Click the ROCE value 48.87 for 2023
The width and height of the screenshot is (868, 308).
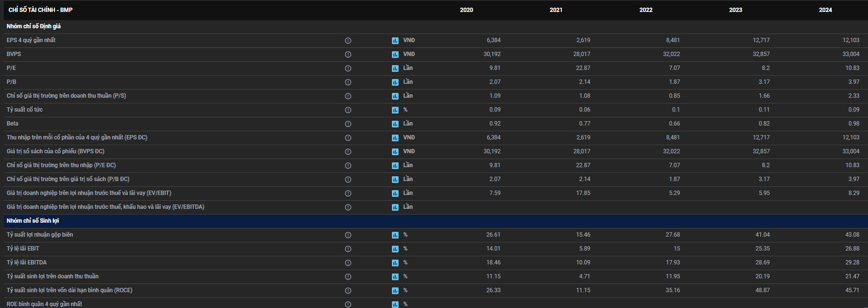coord(762,290)
